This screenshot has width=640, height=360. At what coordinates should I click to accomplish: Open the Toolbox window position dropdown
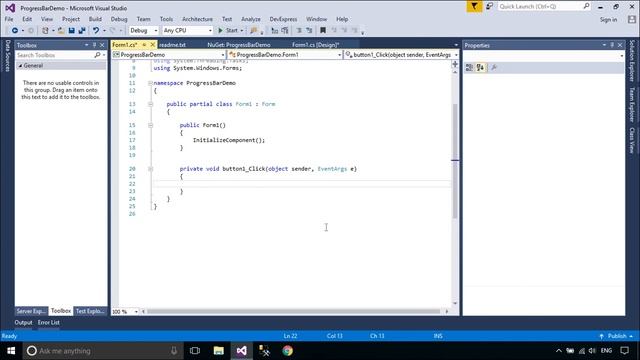point(87,45)
